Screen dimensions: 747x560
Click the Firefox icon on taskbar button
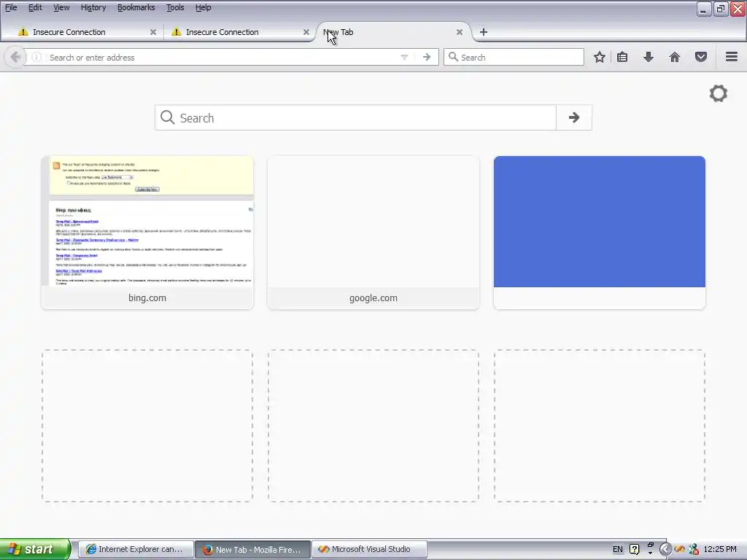tap(207, 550)
